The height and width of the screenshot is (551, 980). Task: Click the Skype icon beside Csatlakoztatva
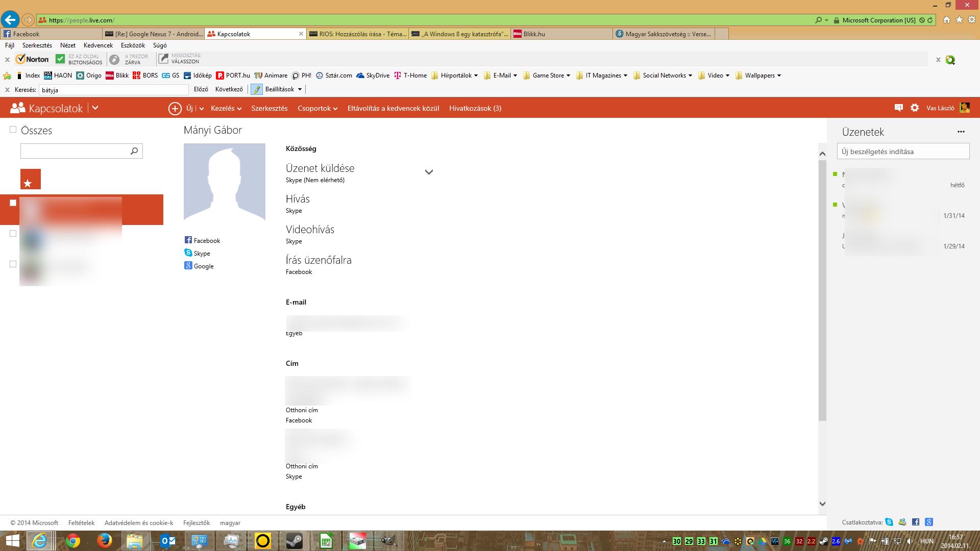pos(889,522)
